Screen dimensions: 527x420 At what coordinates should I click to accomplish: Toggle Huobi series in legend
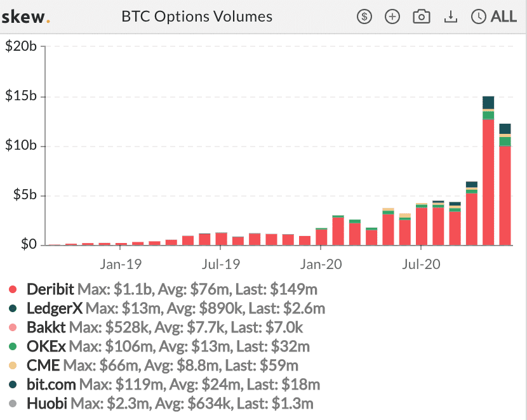coord(161,404)
